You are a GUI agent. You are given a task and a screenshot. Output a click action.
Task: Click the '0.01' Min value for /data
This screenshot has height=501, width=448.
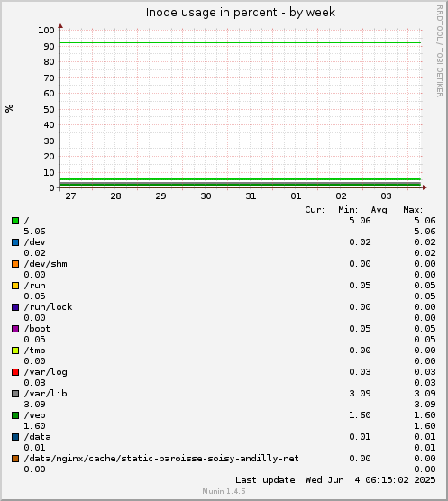pyautogui.click(x=360, y=437)
